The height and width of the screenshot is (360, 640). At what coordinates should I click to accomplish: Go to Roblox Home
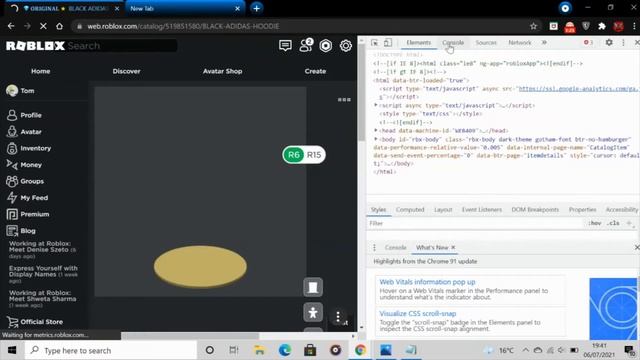click(40, 71)
